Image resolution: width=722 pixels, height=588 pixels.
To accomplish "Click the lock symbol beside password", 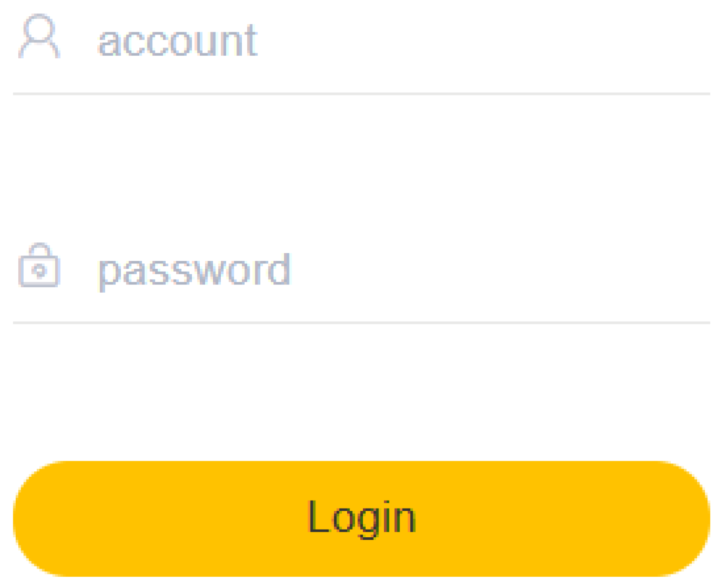I will click(38, 265).
